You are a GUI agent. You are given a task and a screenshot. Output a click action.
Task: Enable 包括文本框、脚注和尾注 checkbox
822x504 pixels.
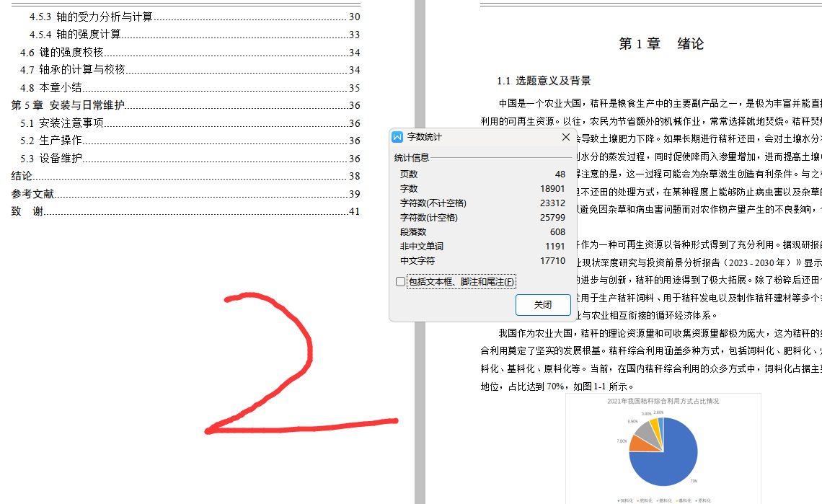click(x=401, y=282)
